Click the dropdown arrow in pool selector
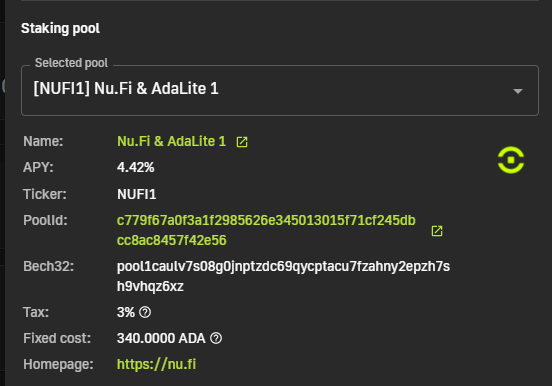Viewport: 552px width, 386px height. 518,91
